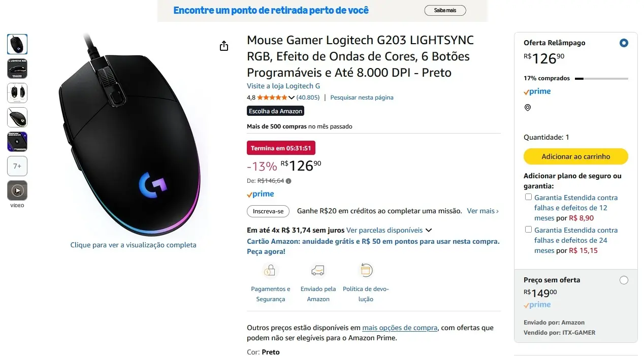Click the Inscreva-se button
644x356 pixels.
pyautogui.click(x=268, y=211)
